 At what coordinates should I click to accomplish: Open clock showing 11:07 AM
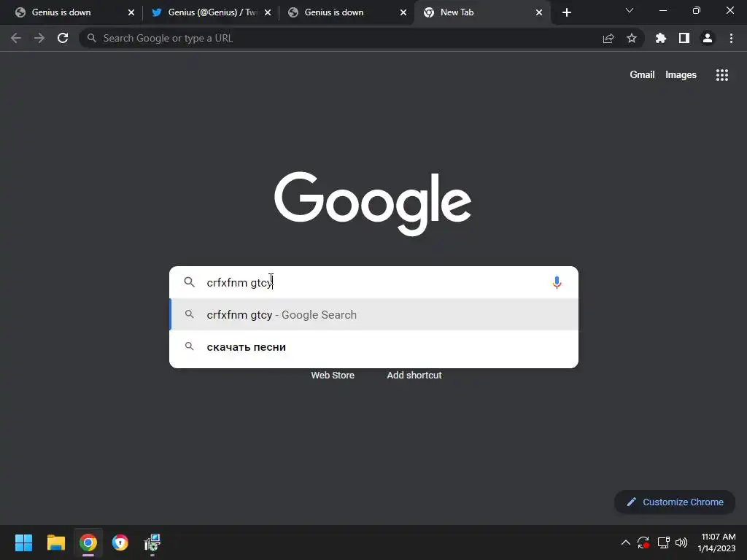coord(717,542)
